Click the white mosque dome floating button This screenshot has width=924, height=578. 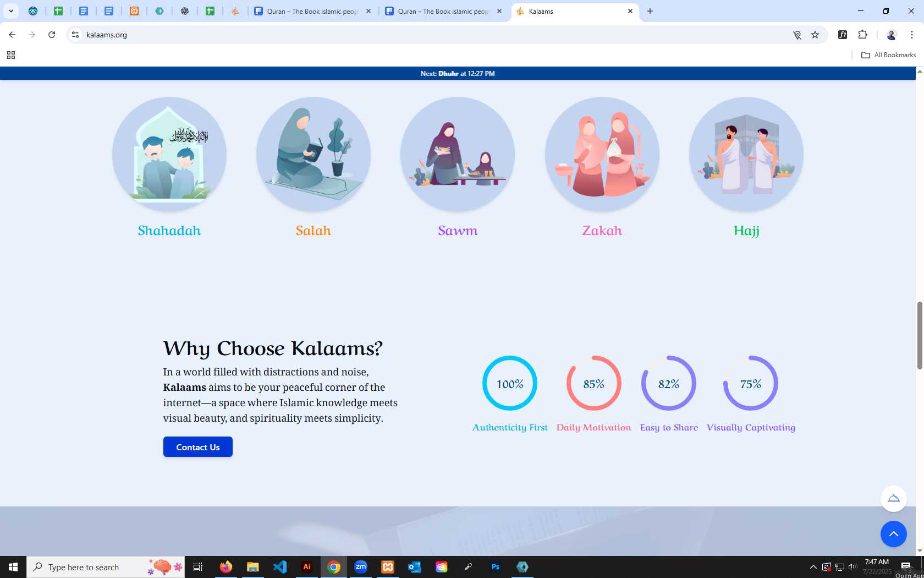click(894, 499)
